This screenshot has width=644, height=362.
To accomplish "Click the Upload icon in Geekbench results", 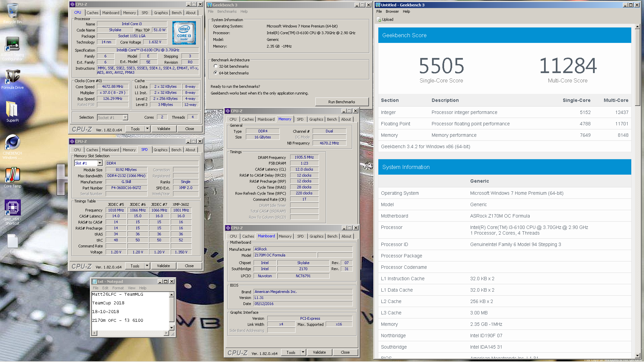I will point(379,19).
